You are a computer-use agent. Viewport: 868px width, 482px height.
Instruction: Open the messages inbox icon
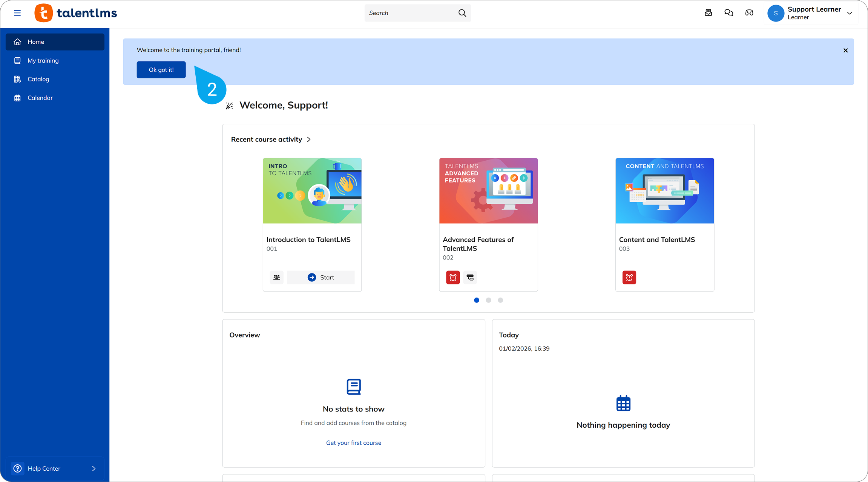click(x=708, y=13)
